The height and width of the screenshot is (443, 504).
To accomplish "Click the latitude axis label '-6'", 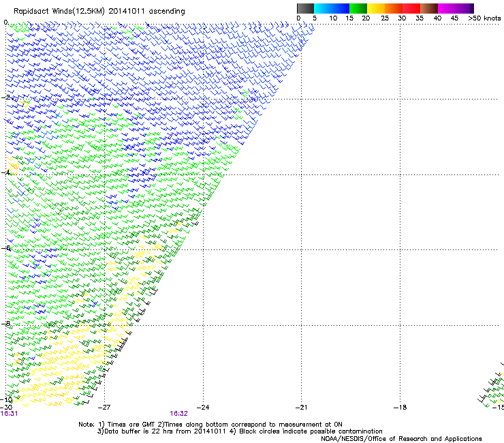I will click(x=5, y=248).
